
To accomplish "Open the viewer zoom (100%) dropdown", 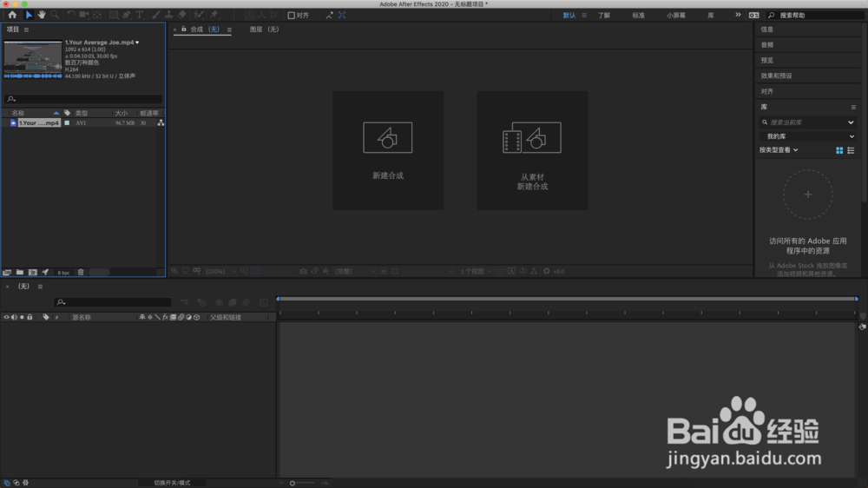I will [x=220, y=272].
